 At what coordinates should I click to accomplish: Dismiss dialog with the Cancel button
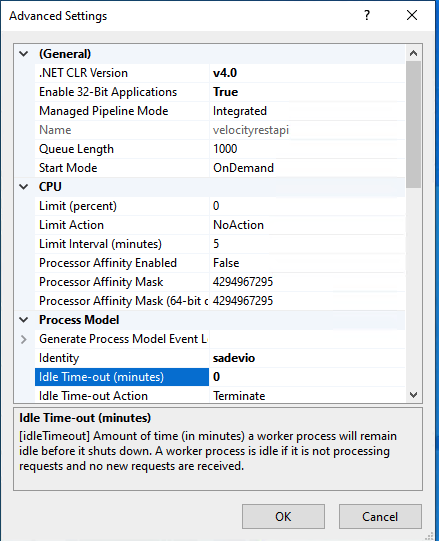click(380, 517)
